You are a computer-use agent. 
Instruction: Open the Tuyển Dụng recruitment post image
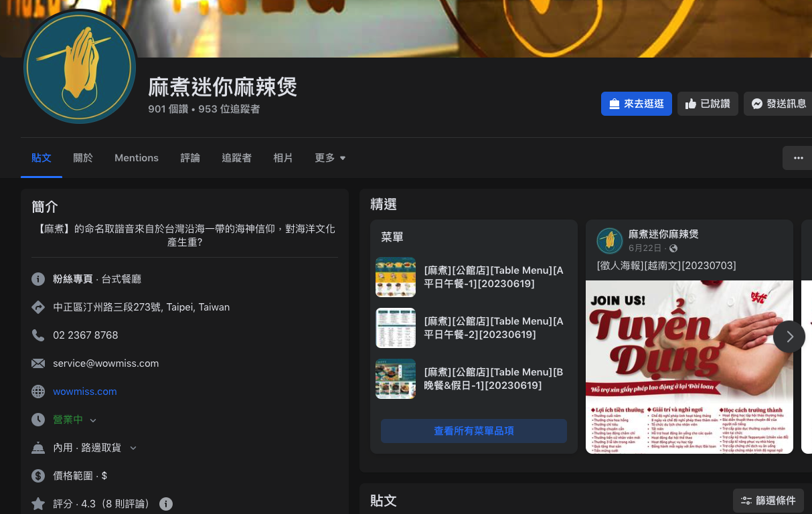click(x=689, y=367)
